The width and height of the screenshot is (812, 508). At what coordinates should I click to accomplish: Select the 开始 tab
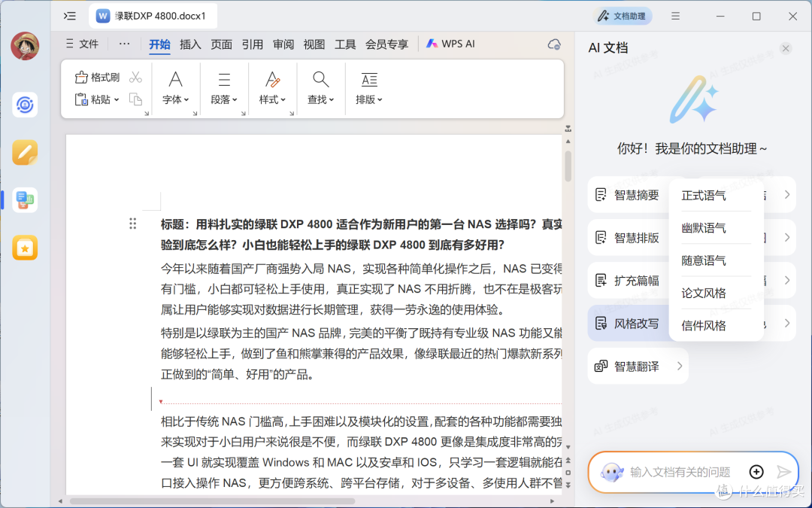[x=159, y=44]
